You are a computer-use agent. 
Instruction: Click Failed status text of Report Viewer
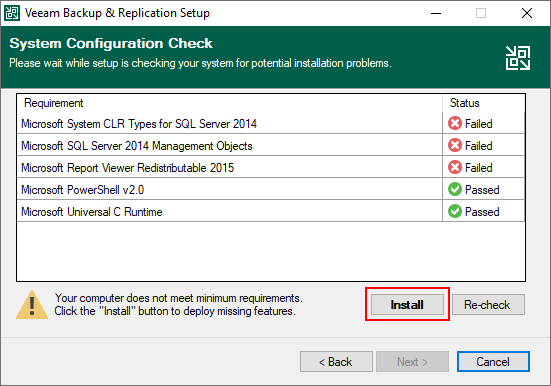click(x=479, y=168)
